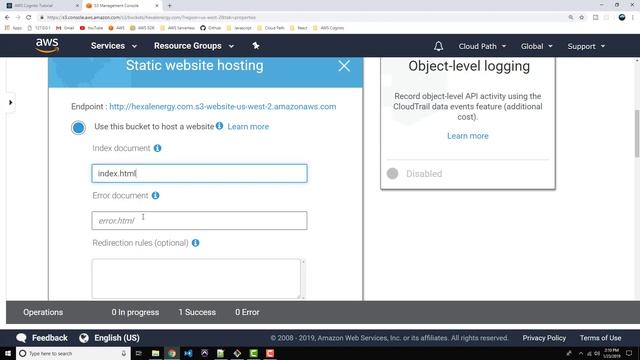Screen dimensions: 640x360
Task: Open the Support dropdown menu
Action: (586, 46)
